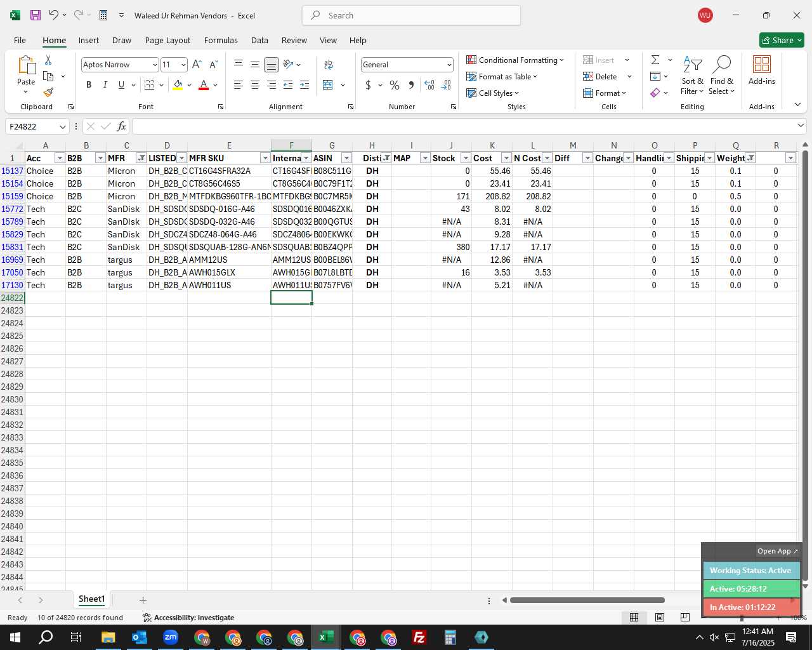The width and height of the screenshot is (812, 650).
Task: Click Decrease Decimal icon
Action: [x=446, y=85]
